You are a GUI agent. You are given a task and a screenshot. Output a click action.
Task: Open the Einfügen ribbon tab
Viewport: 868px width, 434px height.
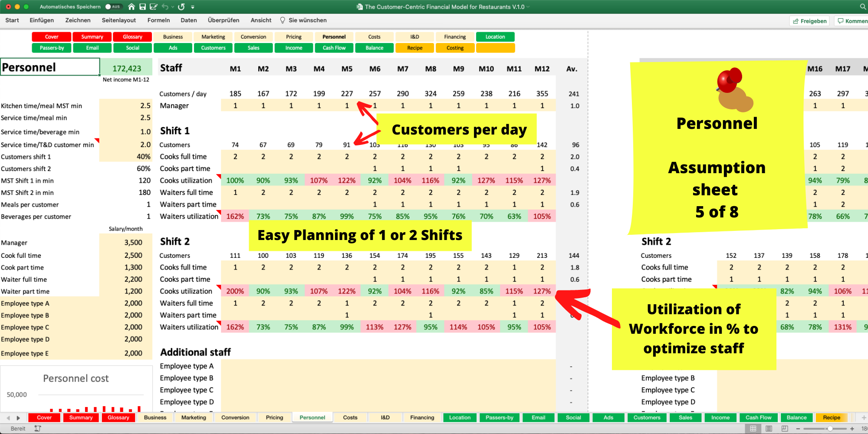point(42,20)
